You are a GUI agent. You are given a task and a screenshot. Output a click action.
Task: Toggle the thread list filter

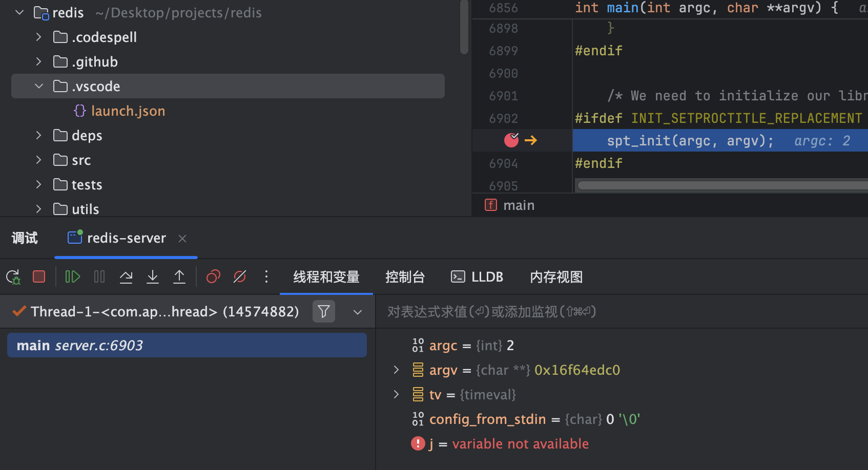click(323, 311)
